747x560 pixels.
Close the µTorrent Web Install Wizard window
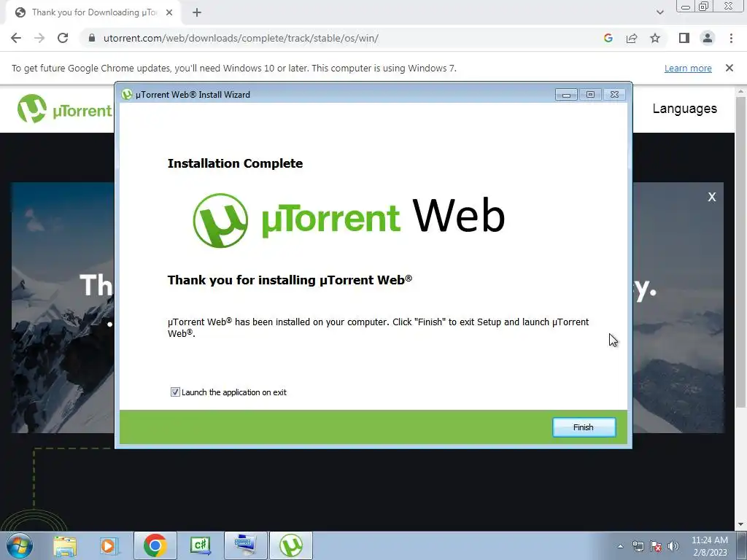tap(614, 94)
